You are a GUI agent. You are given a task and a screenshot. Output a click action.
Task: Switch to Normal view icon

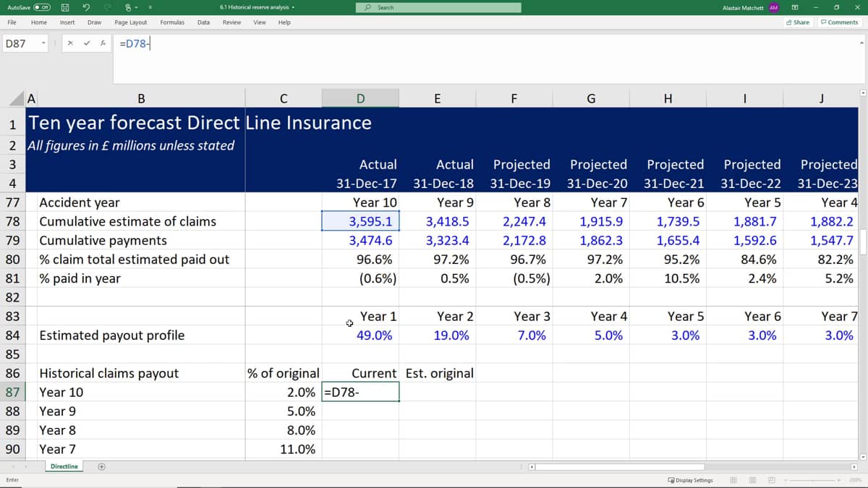(733, 480)
